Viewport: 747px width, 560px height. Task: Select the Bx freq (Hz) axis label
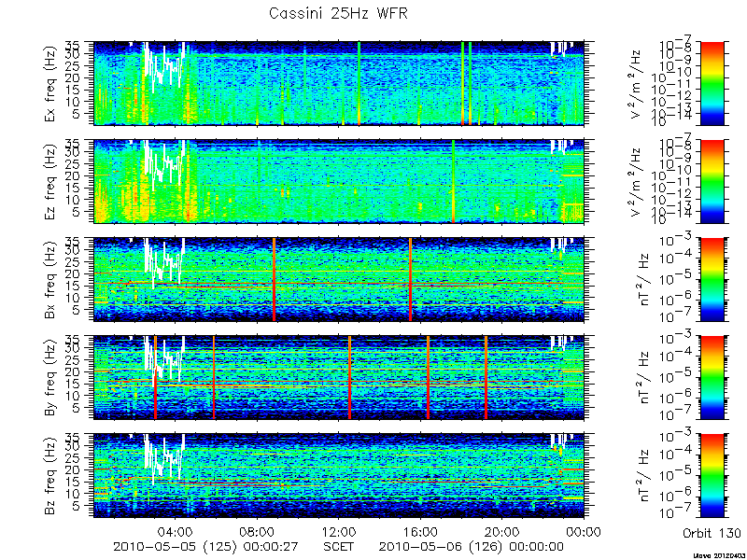pyautogui.click(x=51, y=280)
